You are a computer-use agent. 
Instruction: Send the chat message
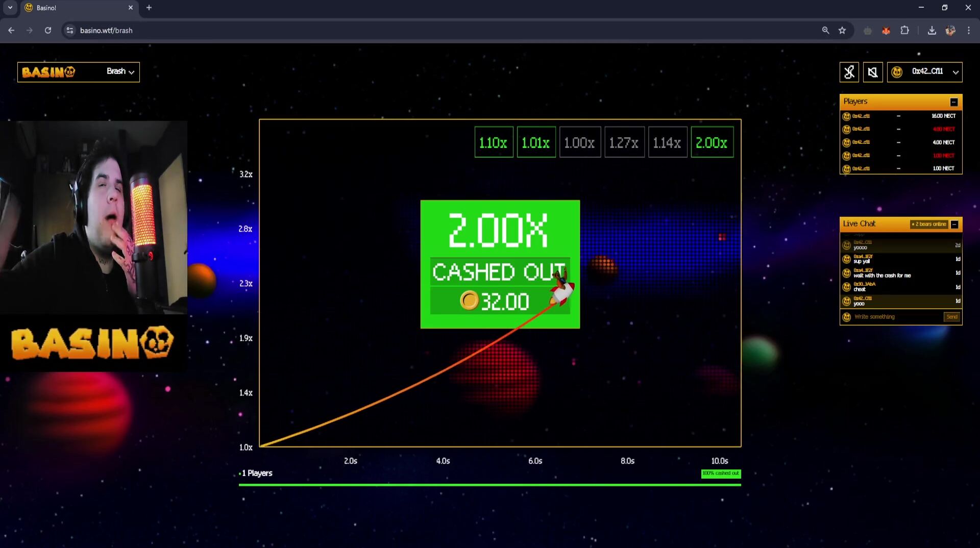[951, 317]
